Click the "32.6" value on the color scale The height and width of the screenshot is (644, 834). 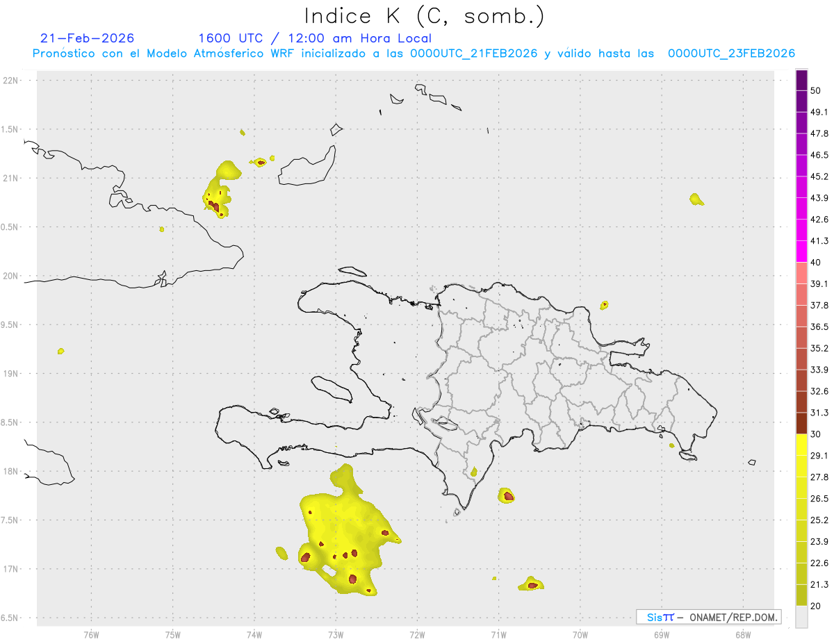point(819,391)
